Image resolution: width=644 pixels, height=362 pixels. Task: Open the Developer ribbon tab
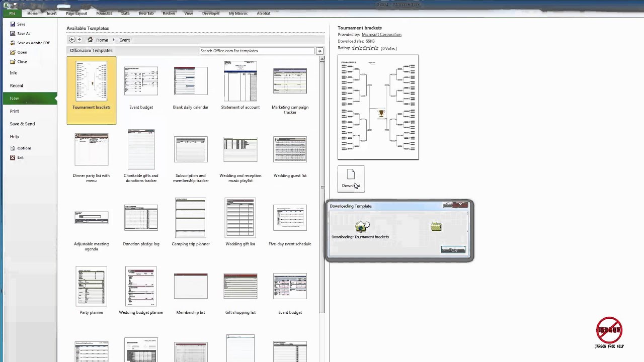pyautogui.click(x=211, y=14)
